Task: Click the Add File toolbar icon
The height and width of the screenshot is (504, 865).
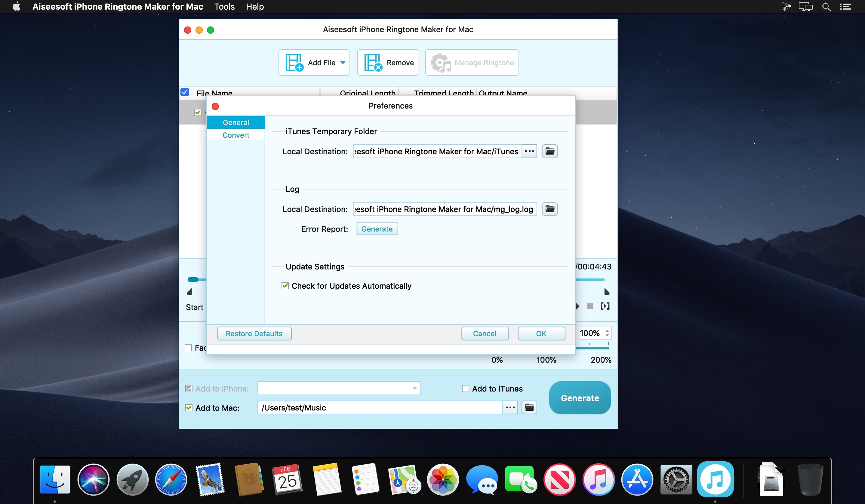Action: [x=294, y=63]
